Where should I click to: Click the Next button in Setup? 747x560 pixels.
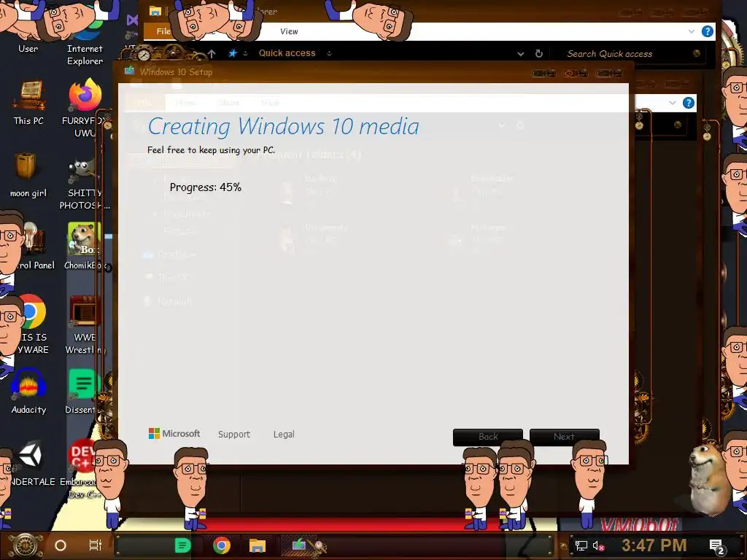564,437
